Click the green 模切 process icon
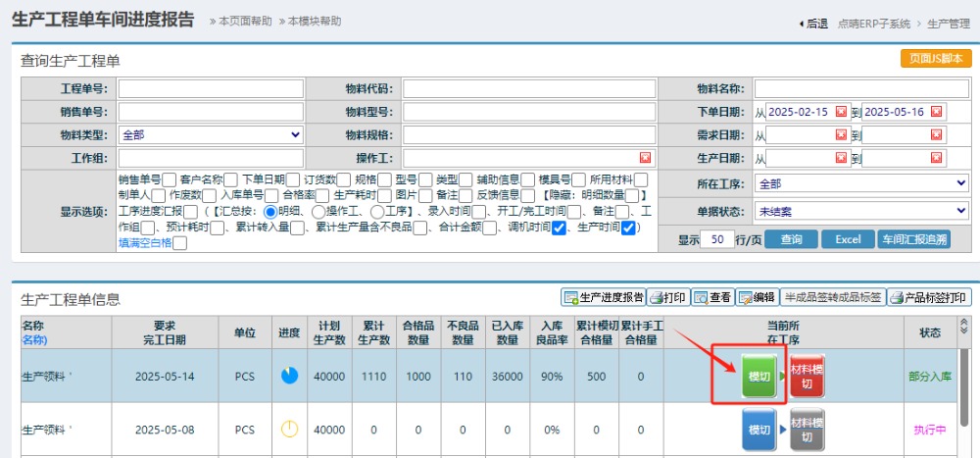 (759, 376)
